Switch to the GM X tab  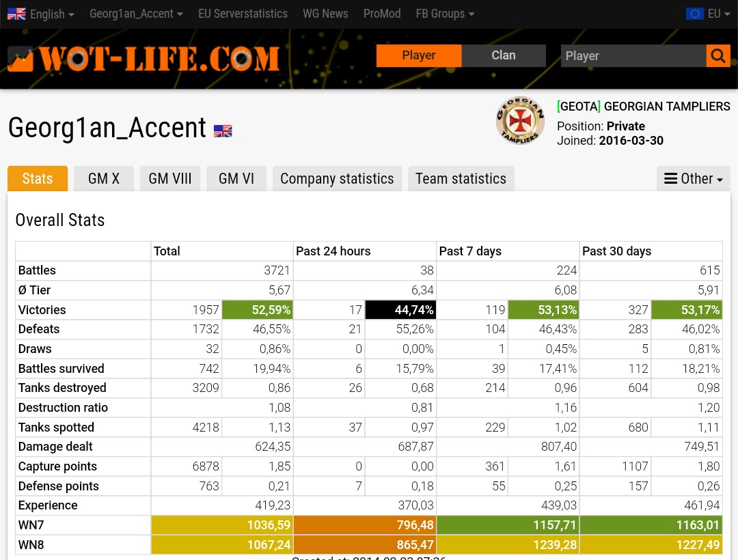(x=104, y=179)
